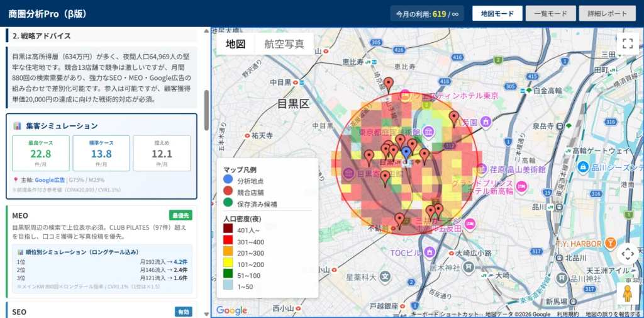Screen dimensions: 644x318
Task: Click the 目黒区 map label
Action: (293, 103)
